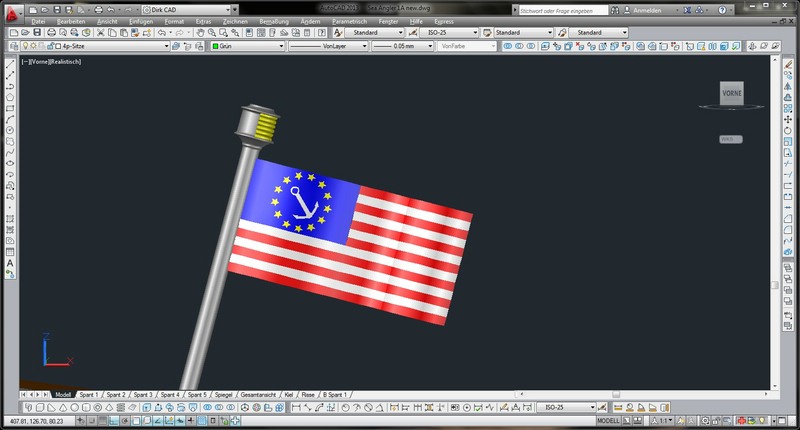Toggle Polar tracking in status bar

coord(125,421)
